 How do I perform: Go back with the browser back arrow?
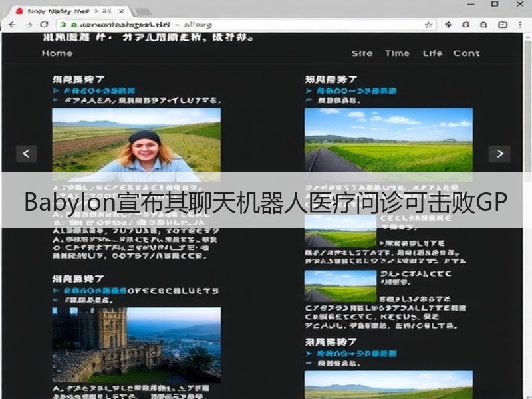point(12,25)
